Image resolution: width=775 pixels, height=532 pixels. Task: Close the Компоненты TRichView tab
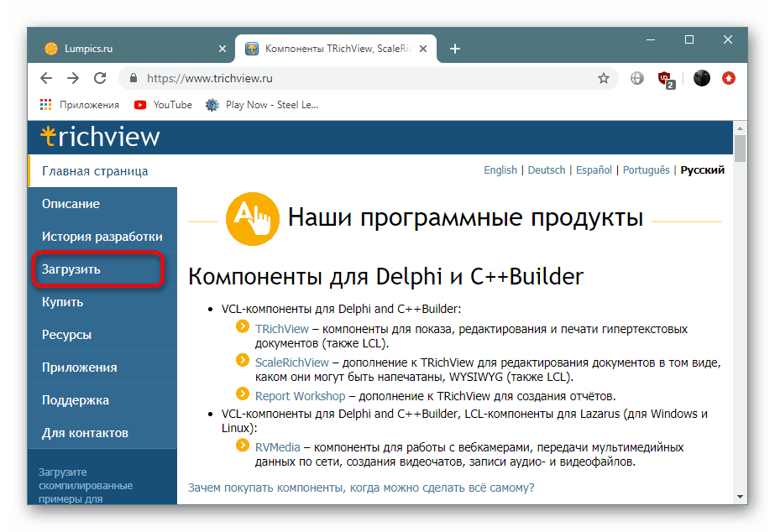coord(423,49)
